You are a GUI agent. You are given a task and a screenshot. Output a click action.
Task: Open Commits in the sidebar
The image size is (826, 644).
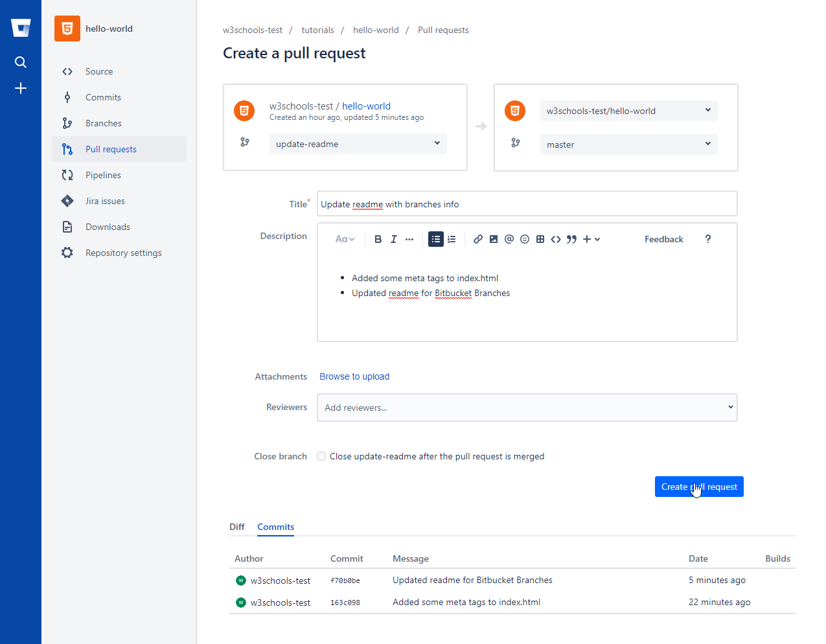119,97
